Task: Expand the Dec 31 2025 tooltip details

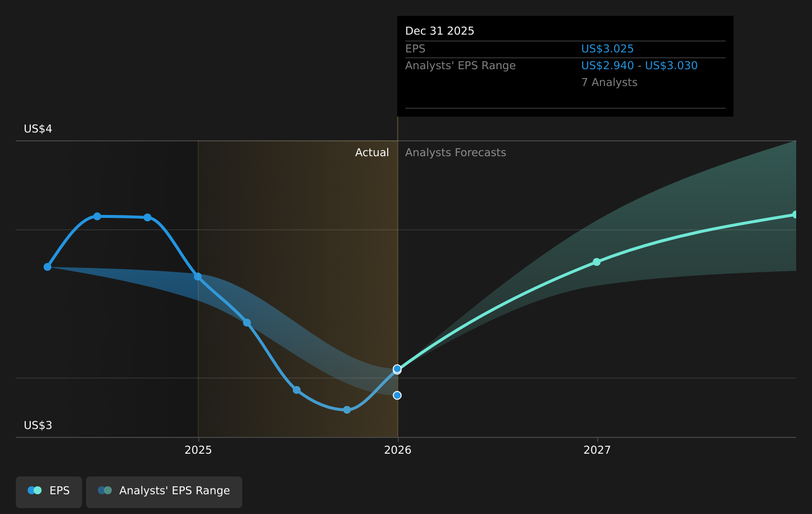Action: (x=439, y=31)
